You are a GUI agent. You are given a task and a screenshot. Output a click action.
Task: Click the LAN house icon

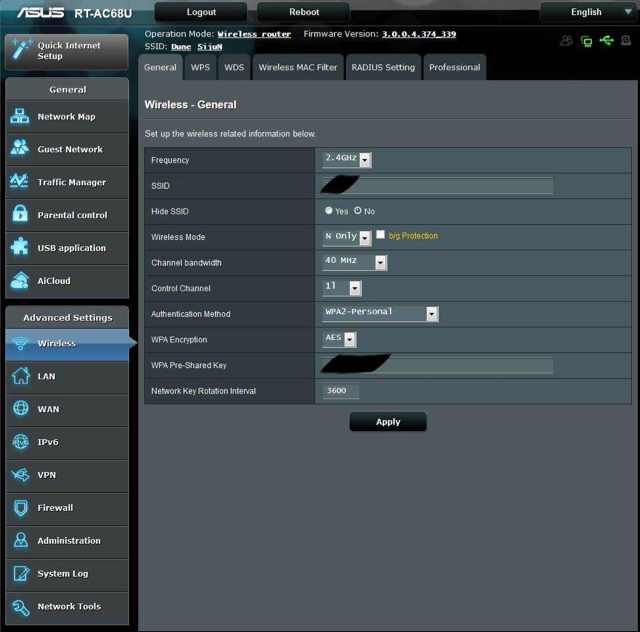(x=20, y=376)
